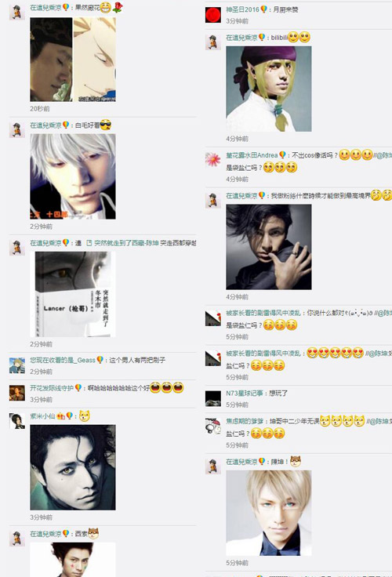Viewport: 392px width, 577px height.
Task: Click avatar of 开花发际线守护
Action: pos(17,393)
